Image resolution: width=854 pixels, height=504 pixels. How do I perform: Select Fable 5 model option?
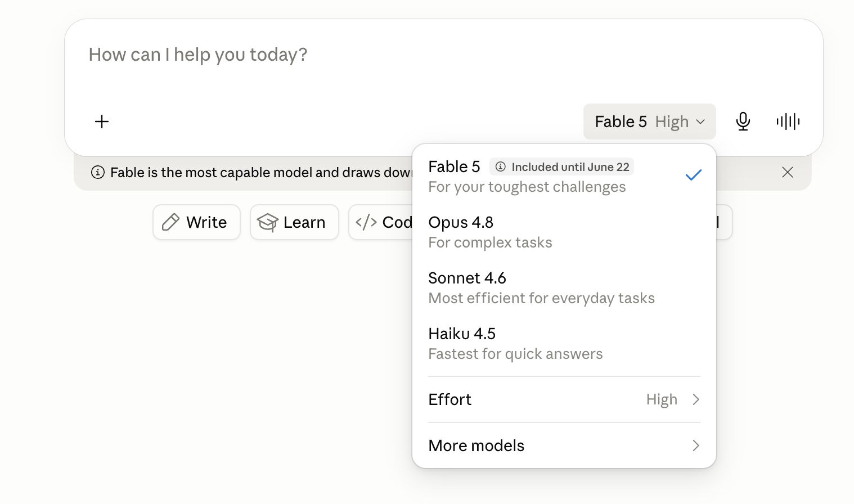564,177
